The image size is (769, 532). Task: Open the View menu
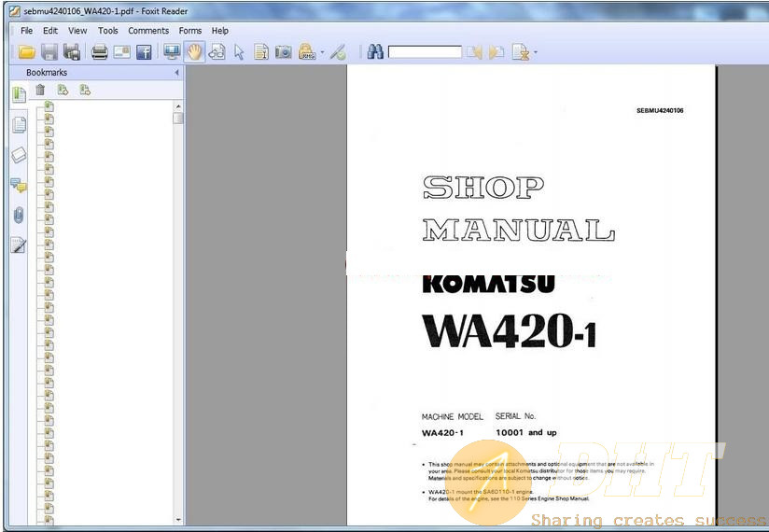coord(77,31)
